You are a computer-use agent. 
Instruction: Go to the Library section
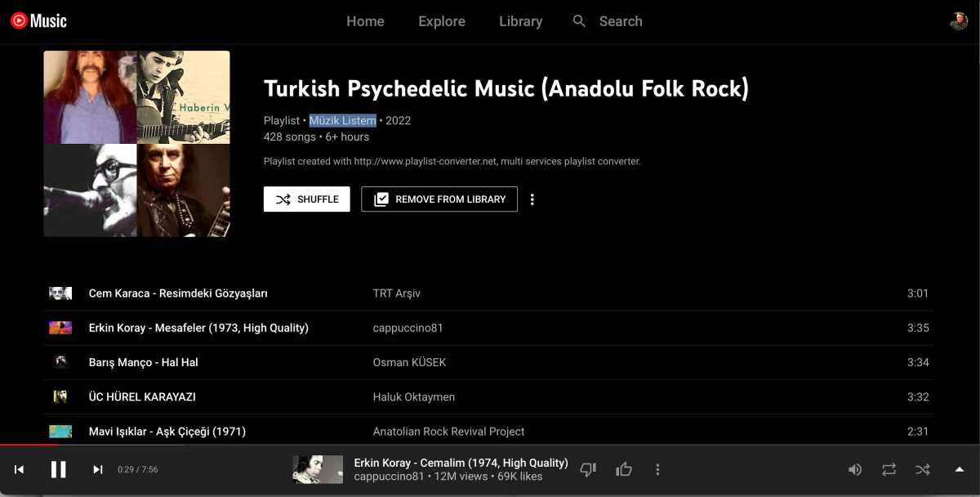point(520,21)
